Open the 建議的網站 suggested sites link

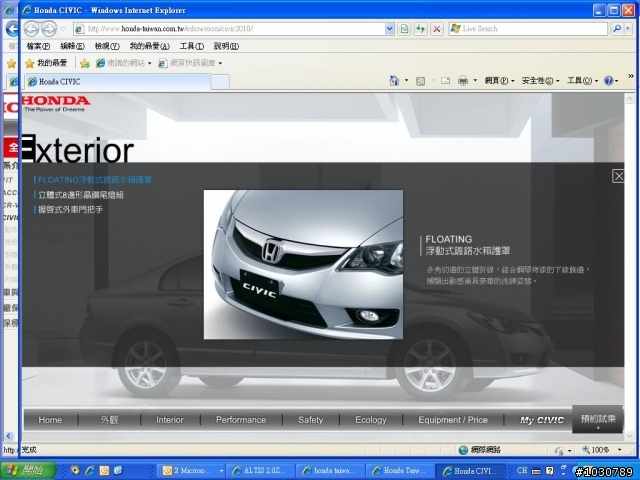(123, 63)
